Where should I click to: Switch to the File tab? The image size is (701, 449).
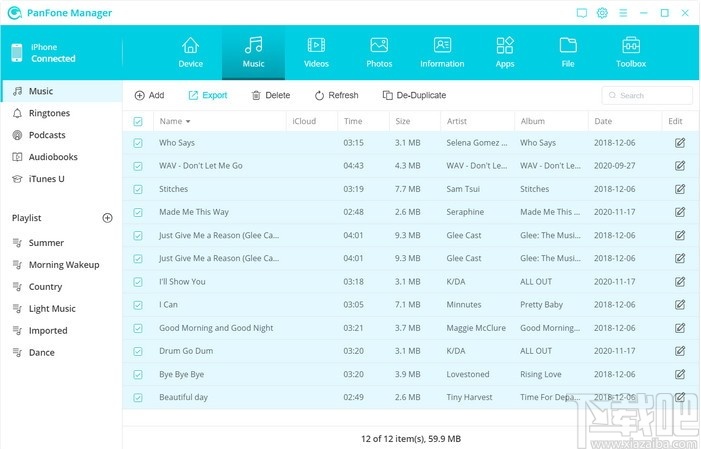point(568,53)
